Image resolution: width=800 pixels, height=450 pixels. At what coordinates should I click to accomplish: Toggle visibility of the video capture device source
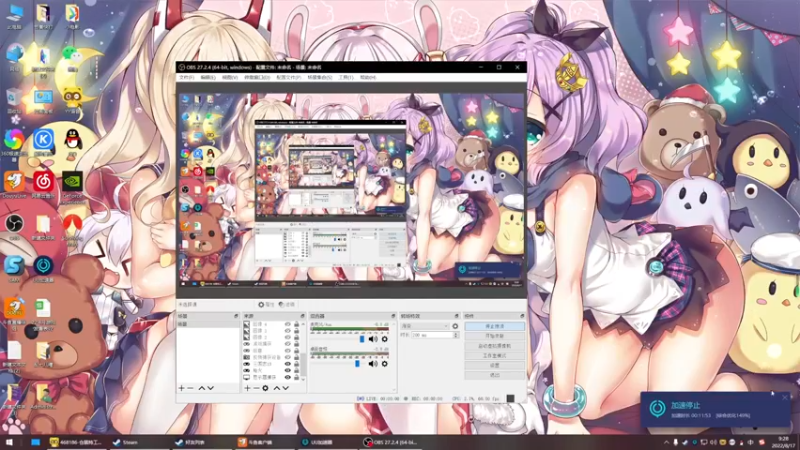coord(288,357)
